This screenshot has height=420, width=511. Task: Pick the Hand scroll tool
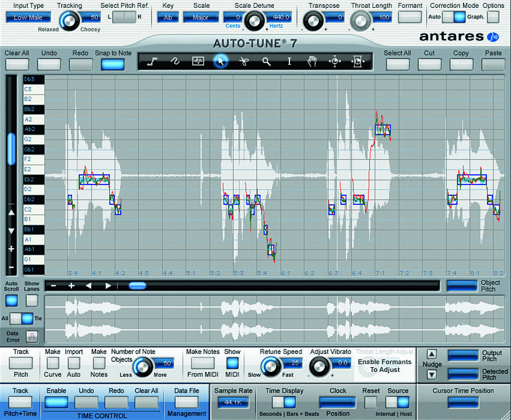312,61
